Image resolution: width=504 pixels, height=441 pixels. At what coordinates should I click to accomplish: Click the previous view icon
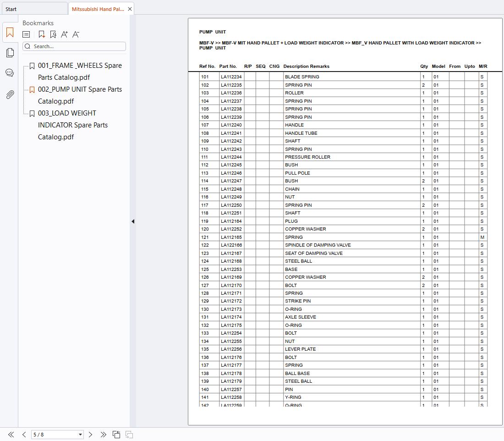tap(116, 435)
